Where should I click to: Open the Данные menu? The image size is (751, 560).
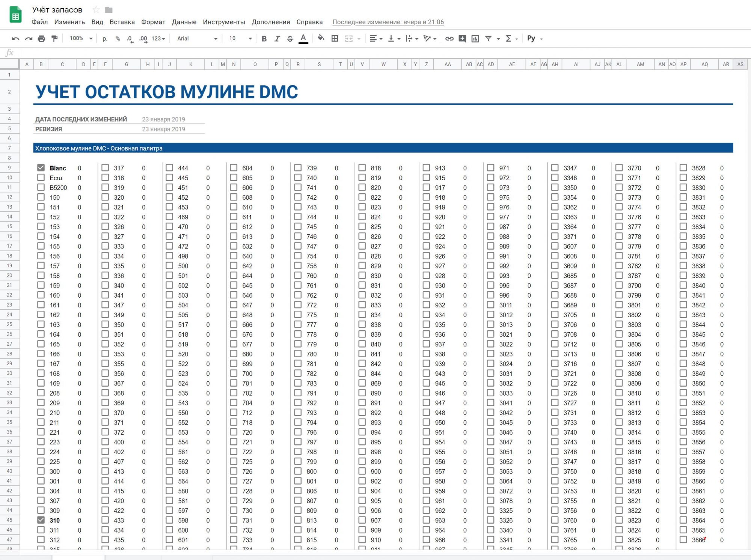[x=184, y=22]
